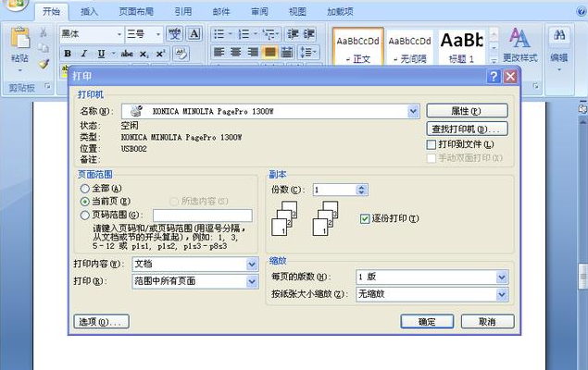This screenshot has height=370, width=588.
Task: Open the View (视图) tab
Action: click(x=297, y=12)
